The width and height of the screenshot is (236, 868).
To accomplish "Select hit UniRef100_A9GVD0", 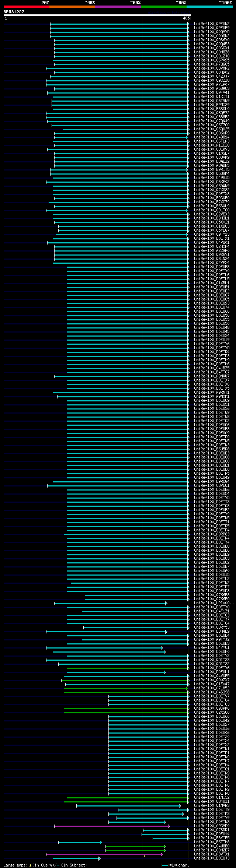I will click(212, 826).
